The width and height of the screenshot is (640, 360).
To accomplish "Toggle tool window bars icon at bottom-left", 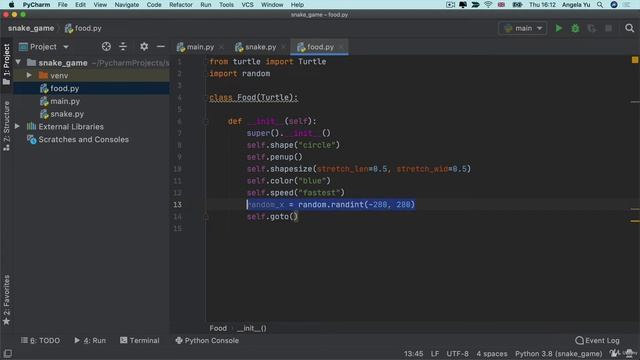I will tap(7, 353).
